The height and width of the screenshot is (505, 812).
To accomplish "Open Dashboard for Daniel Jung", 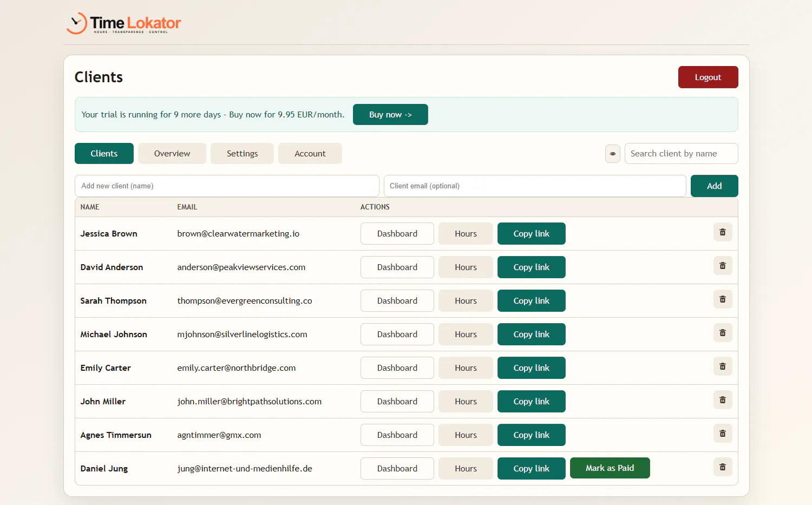I will 397,468.
